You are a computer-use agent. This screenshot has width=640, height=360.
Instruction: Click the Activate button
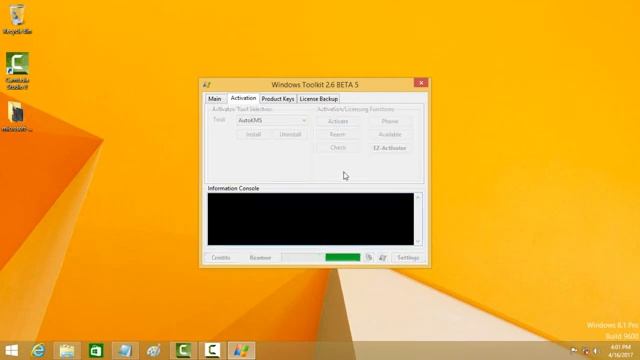click(338, 121)
